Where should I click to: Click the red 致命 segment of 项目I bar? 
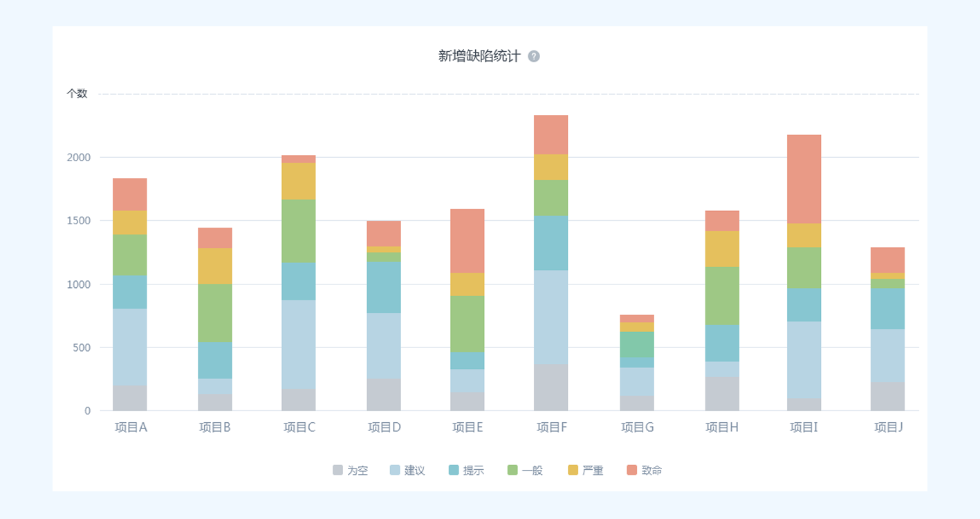[x=804, y=179]
